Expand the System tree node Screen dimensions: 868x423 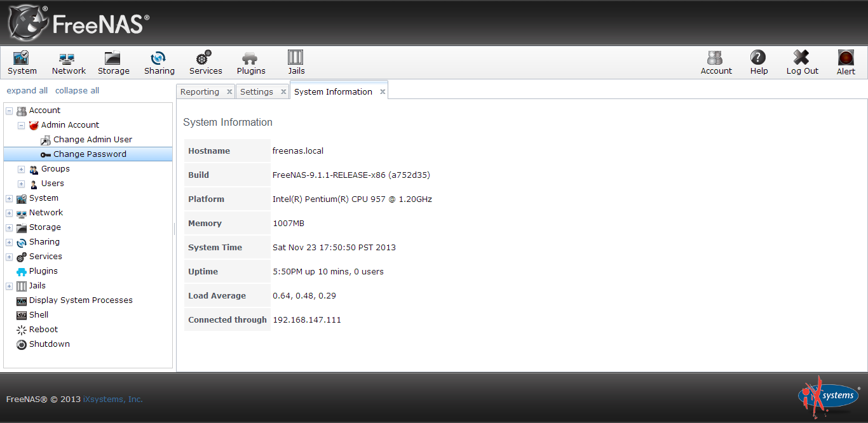[x=9, y=198]
